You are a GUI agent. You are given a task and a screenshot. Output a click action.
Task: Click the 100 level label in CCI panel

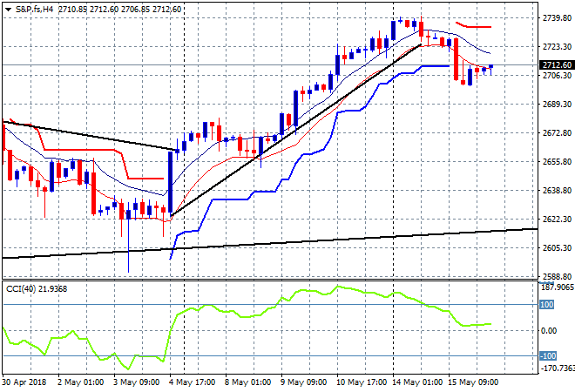546,305
